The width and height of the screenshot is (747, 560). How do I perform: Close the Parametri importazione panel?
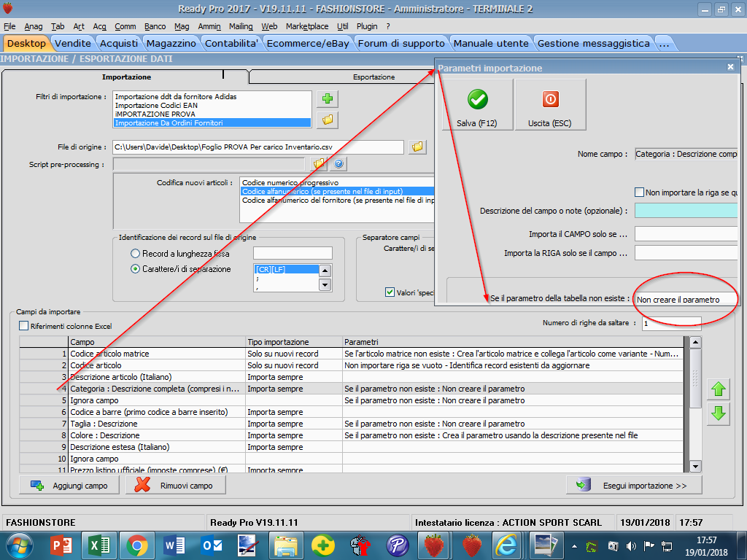coord(730,67)
